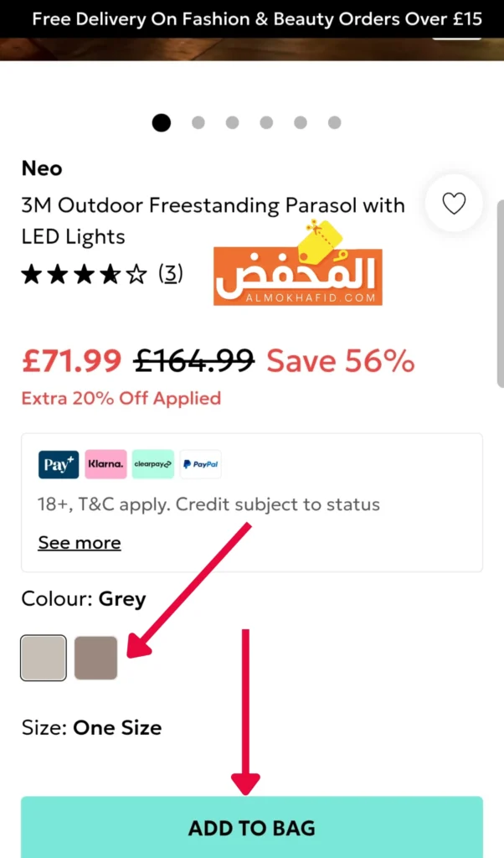Viewport: 504px width, 858px height.
Task: Select the taupe brown colour swatch
Action: [x=96, y=658]
